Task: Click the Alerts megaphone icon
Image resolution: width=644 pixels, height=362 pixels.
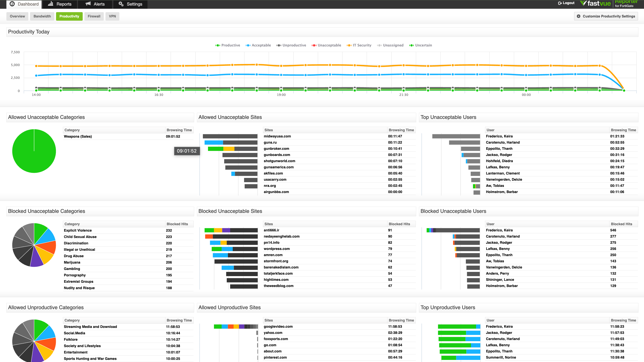Action: (88, 4)
